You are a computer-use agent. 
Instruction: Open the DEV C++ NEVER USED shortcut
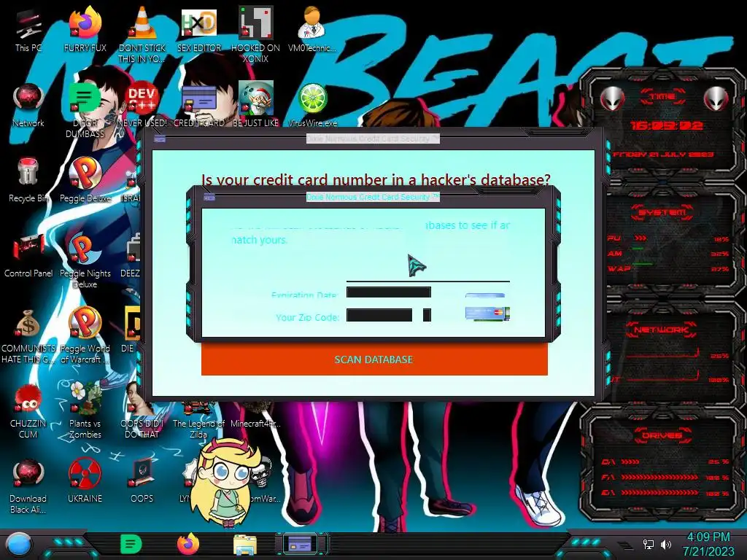(x=142, y=105)
